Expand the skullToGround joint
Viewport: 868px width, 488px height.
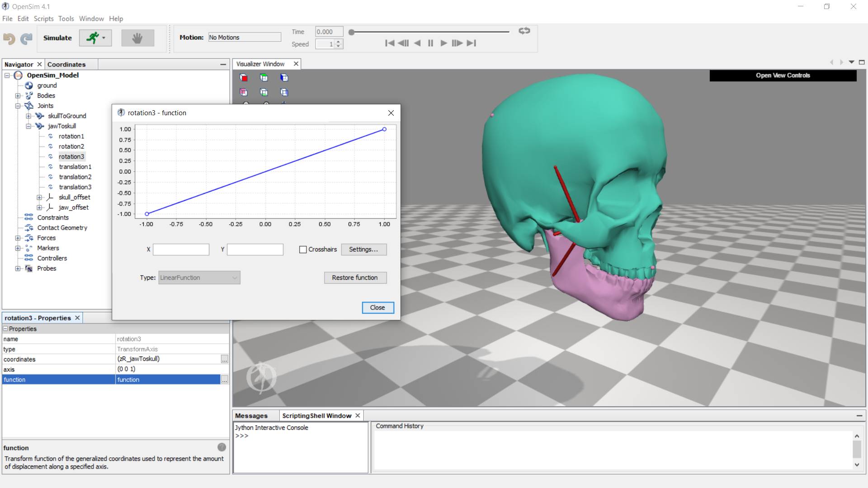click(x=28, y=116)
